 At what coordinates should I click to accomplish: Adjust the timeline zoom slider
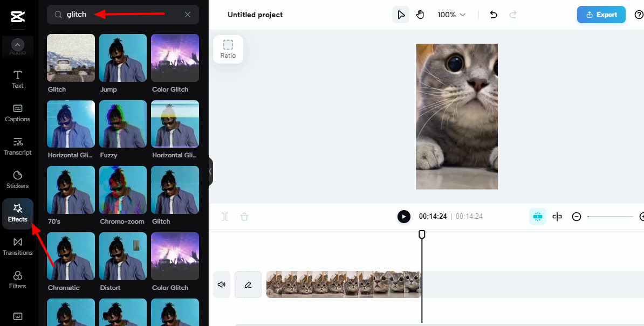click(x=610, y=217)
